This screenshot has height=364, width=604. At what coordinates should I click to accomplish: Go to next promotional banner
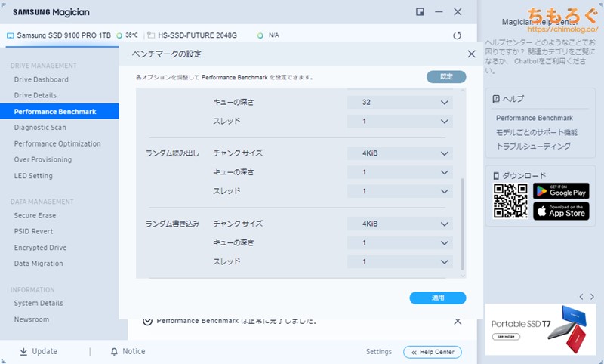(x=592, y=297)
